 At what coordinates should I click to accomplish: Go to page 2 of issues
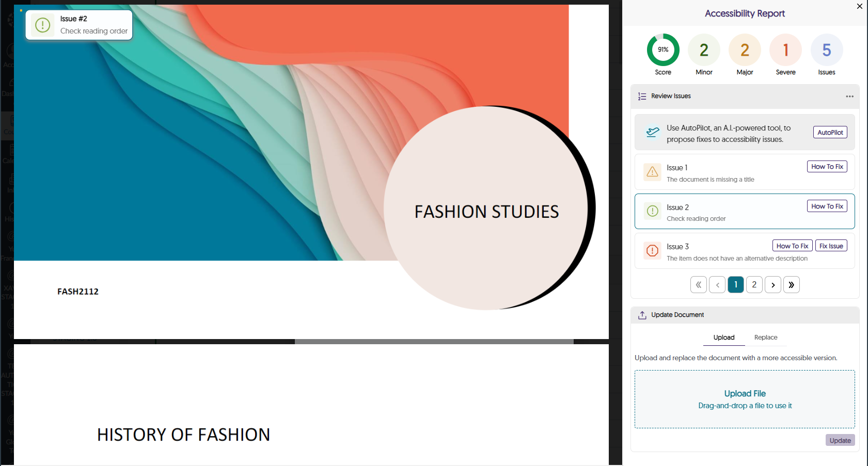point(754,285)
